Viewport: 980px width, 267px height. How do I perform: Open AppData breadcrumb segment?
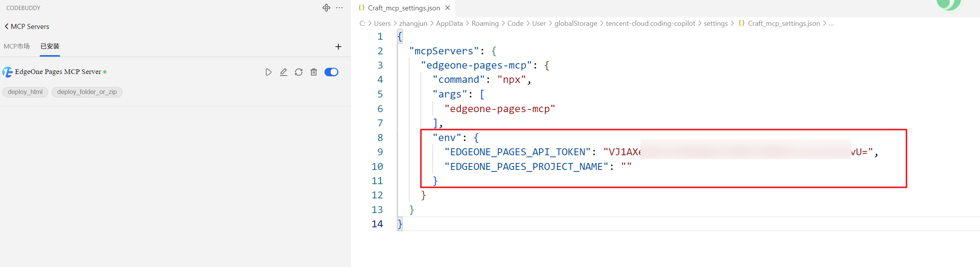pos(449,24)
